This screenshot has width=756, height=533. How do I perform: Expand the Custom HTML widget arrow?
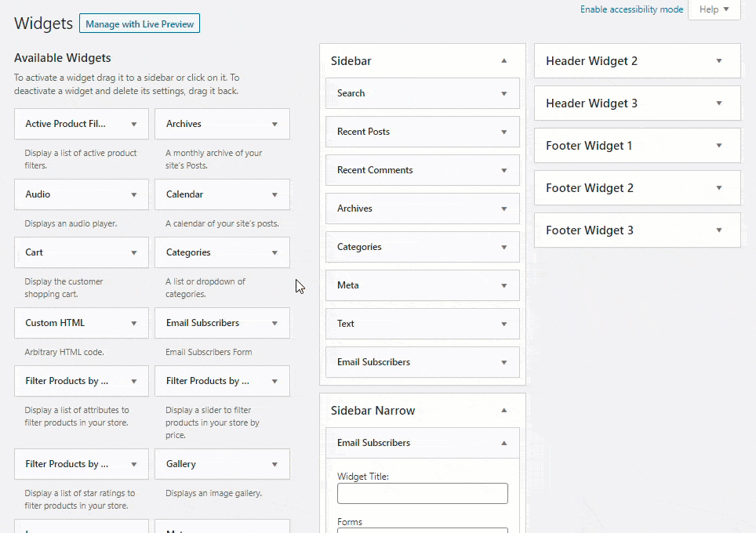tap(134, 323)
